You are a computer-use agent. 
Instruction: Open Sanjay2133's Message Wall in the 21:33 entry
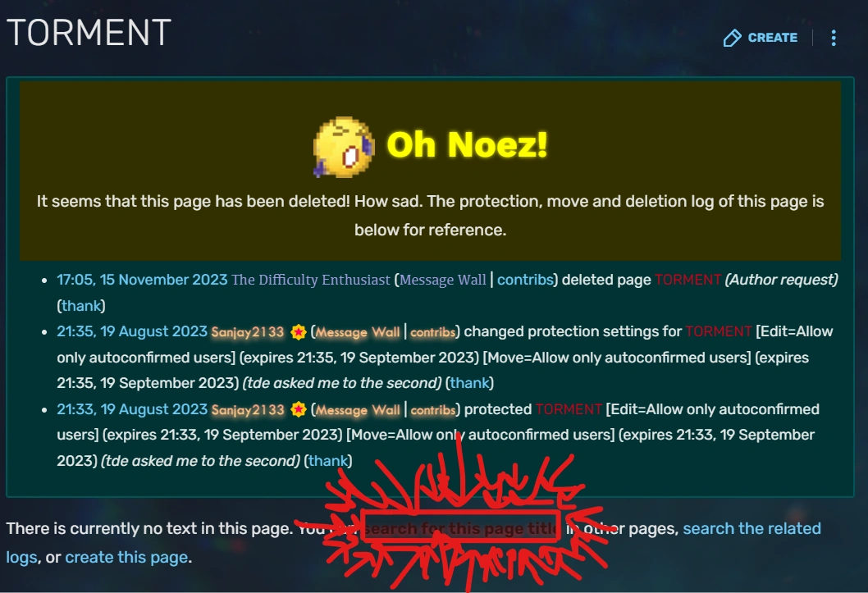pos(358,410)
